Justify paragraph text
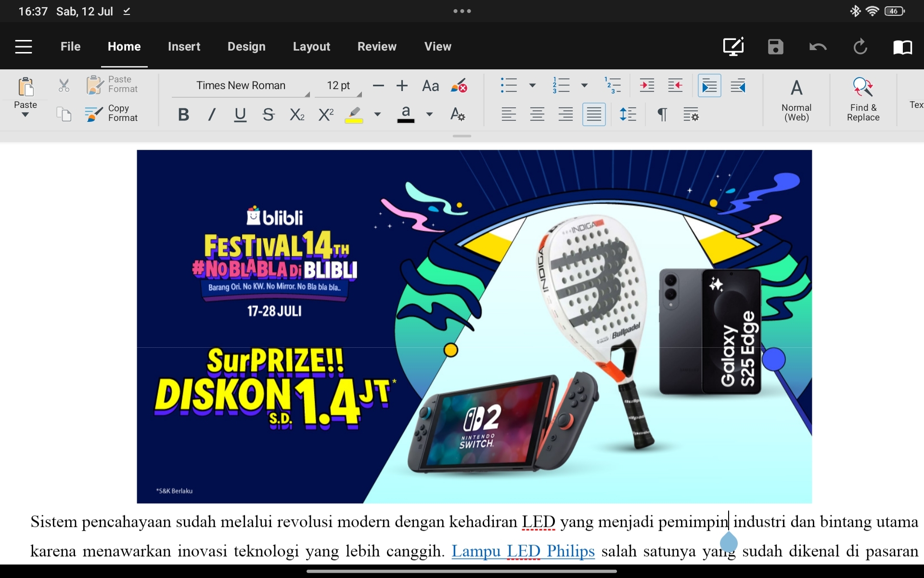 pos(594,115)
